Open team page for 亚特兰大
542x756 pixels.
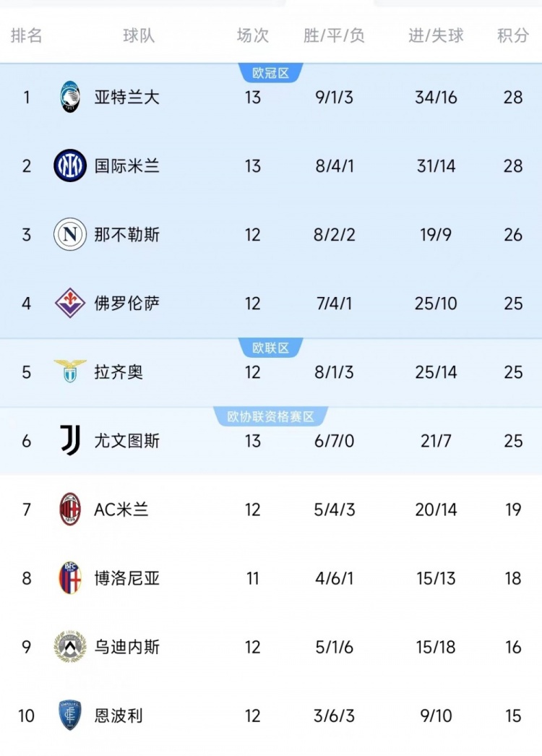(x=126, y=97)
